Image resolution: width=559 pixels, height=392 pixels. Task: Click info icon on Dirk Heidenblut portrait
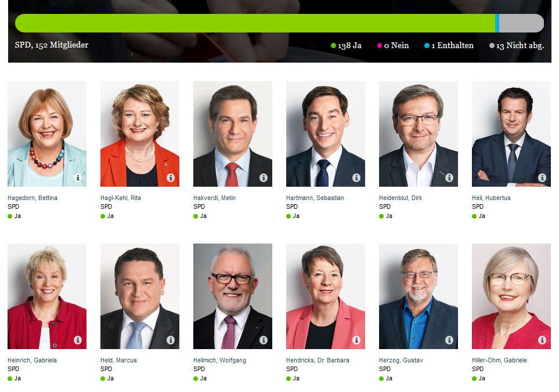click(x=449, y=177)
